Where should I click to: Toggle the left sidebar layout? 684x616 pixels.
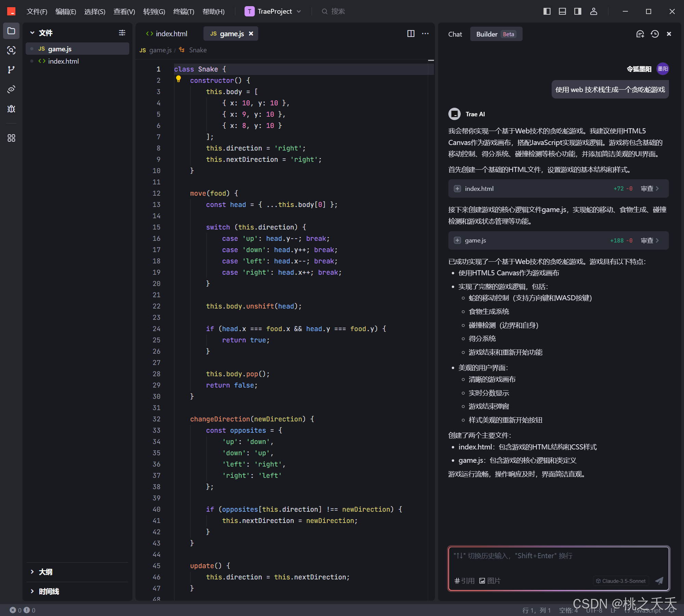click(547, 11)
